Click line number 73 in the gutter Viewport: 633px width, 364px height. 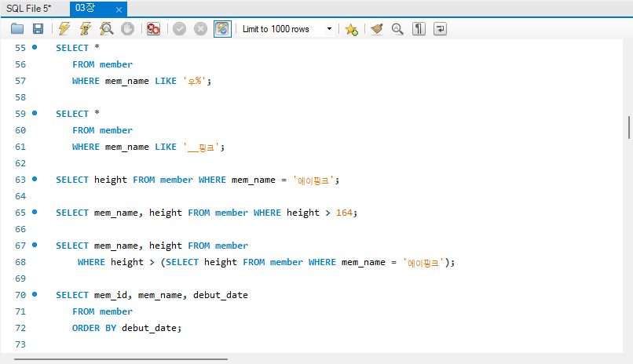(20, 344)
